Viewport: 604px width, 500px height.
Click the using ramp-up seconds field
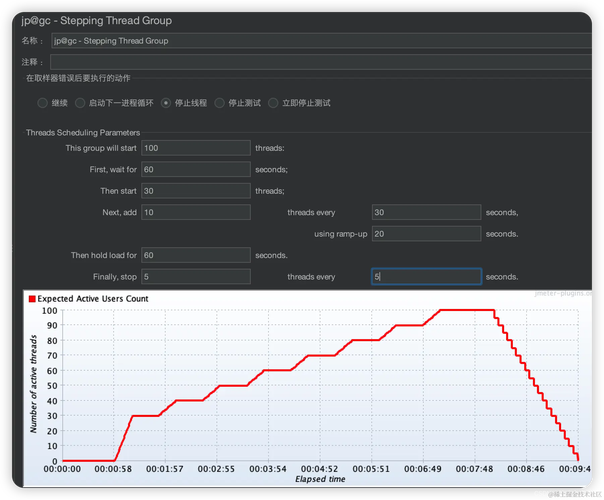[426, 234]
